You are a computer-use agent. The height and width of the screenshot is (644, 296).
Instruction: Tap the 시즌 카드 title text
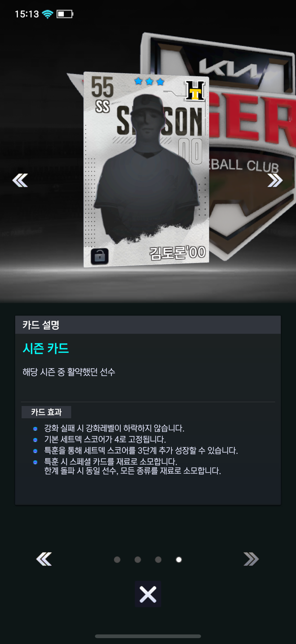point(46,348)
